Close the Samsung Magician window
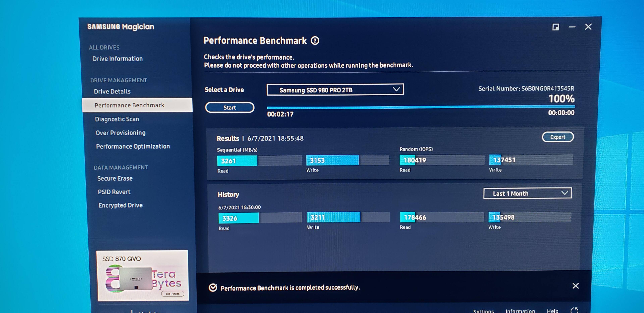The image size is (644, 313). pos(588,27)
